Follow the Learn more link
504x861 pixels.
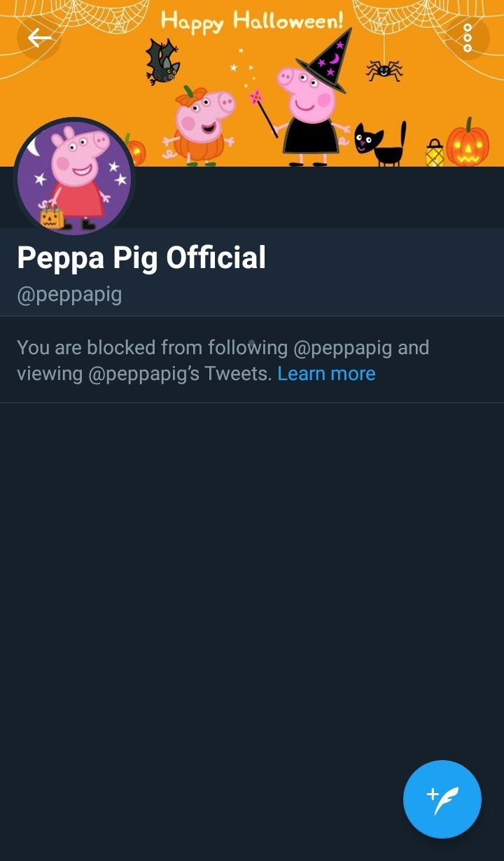click(x=326, y=374)
